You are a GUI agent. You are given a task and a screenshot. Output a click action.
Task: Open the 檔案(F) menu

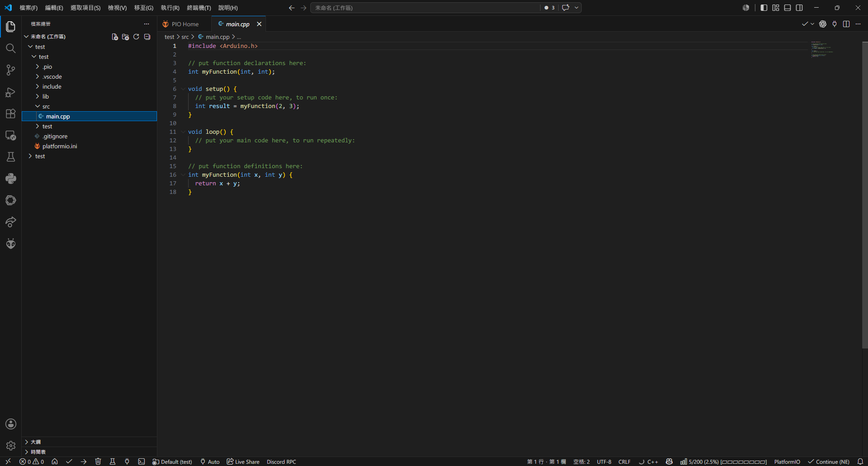point(28,8)
